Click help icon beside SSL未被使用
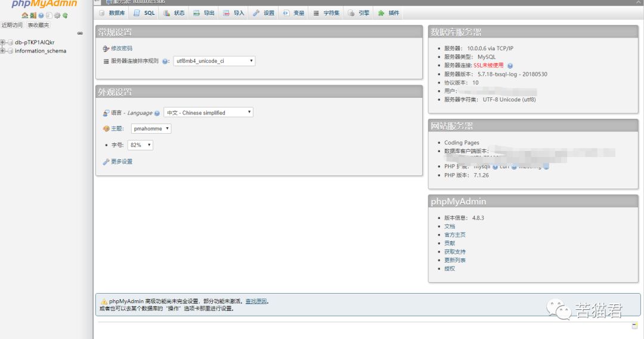This screenshot has width=644, height=339. point(510,66)
